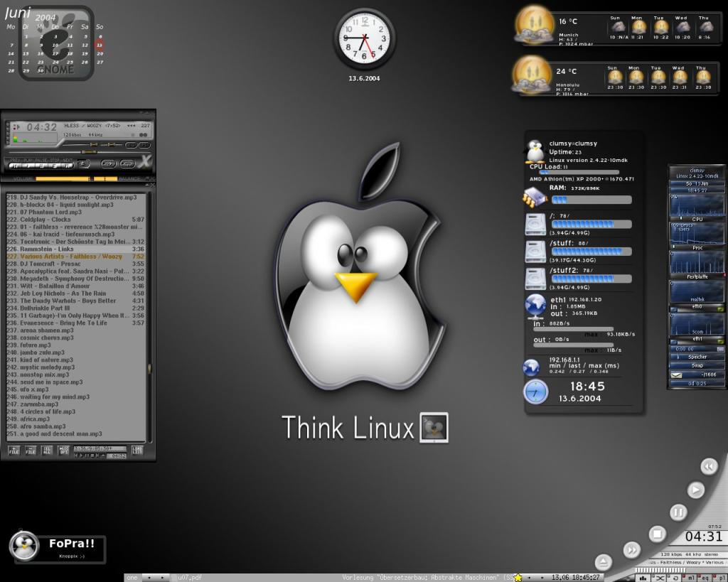
Task: Click the 192.168.1.1 ping globe icon
Action: tap(532, 367)
